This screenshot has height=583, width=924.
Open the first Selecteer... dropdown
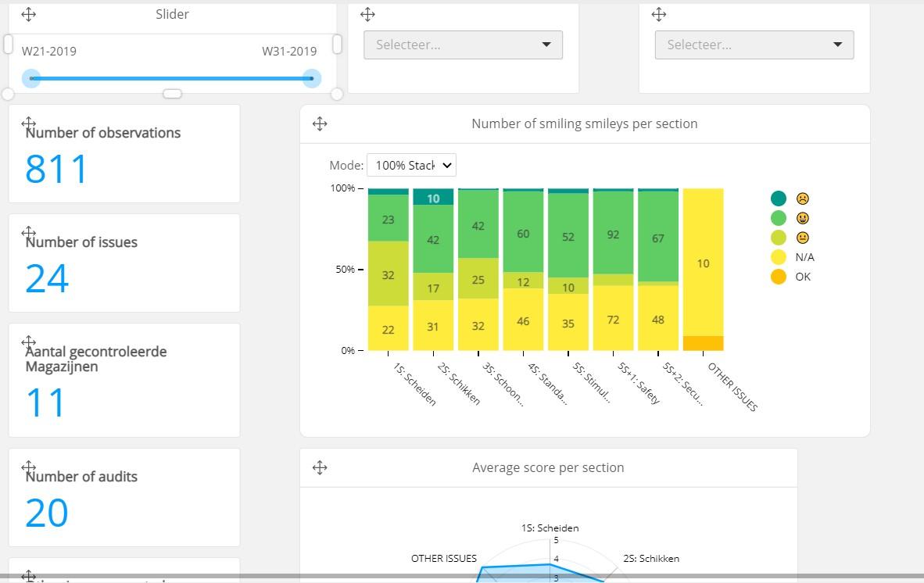[x=464, y=45]
